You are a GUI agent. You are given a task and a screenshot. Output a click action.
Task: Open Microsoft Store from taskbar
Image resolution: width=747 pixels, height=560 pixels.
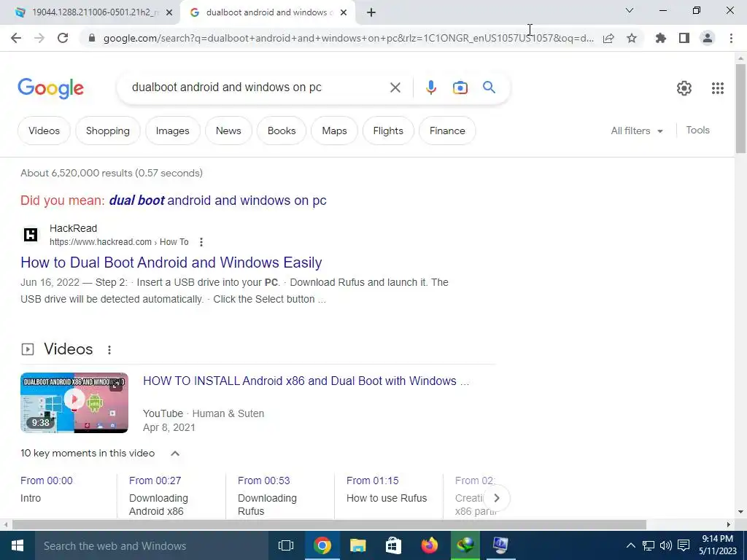[393, 545]
